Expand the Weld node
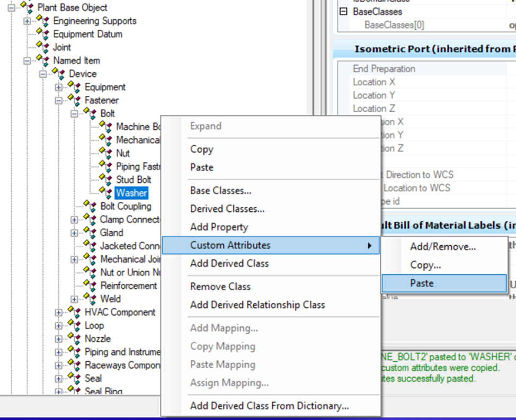Screen dimensions: 516x420 pyautogui.click(x=74, y=299)
